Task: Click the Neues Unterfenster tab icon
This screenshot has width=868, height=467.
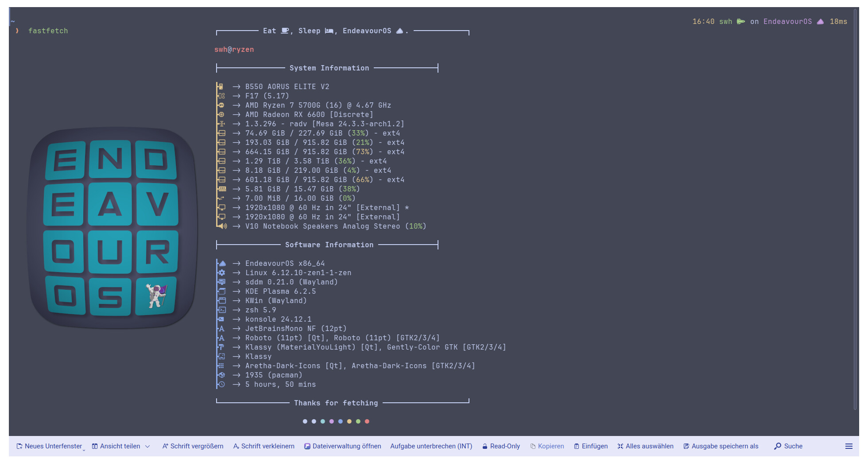Action: click(19, 446)
